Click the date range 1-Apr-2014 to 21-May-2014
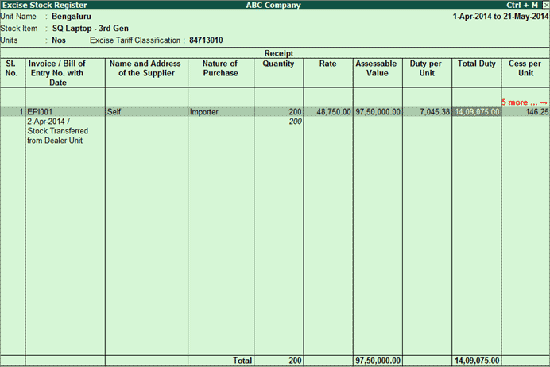 501,16
